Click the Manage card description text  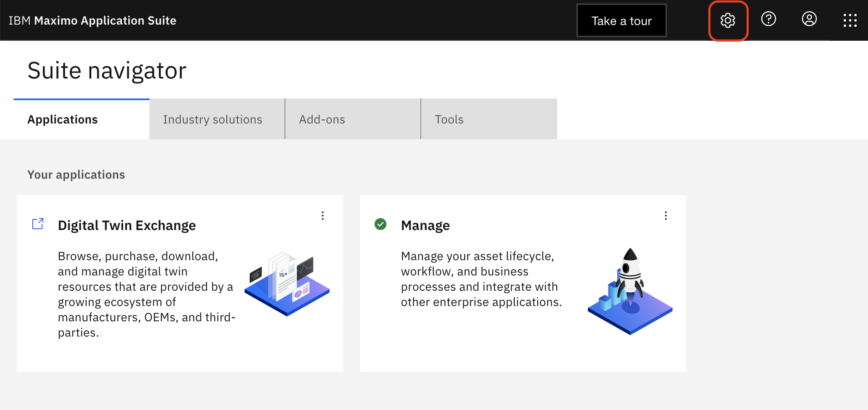(481, 279)
